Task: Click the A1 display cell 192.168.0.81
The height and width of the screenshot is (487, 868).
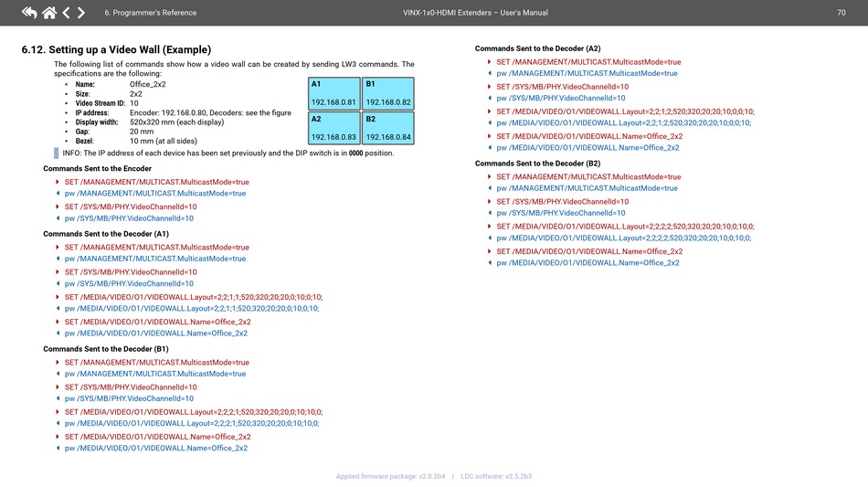Action: (x=333, y=93)
